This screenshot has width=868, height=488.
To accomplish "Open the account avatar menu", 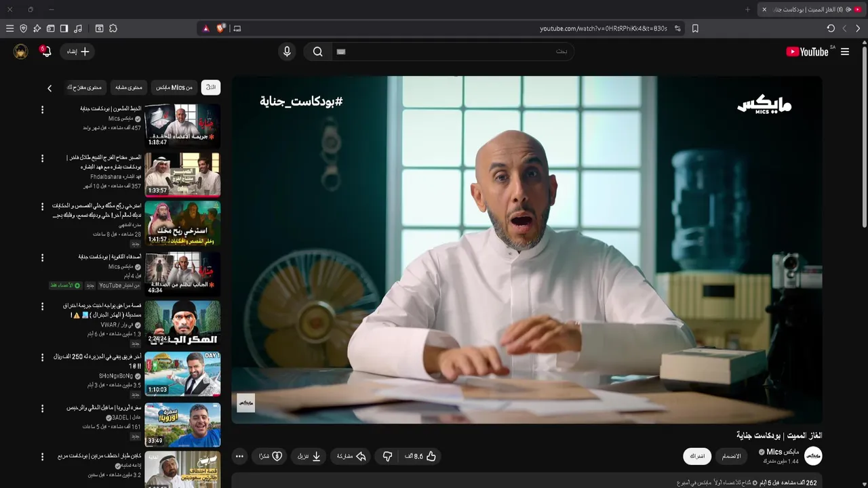I will [x=21, y=52].
